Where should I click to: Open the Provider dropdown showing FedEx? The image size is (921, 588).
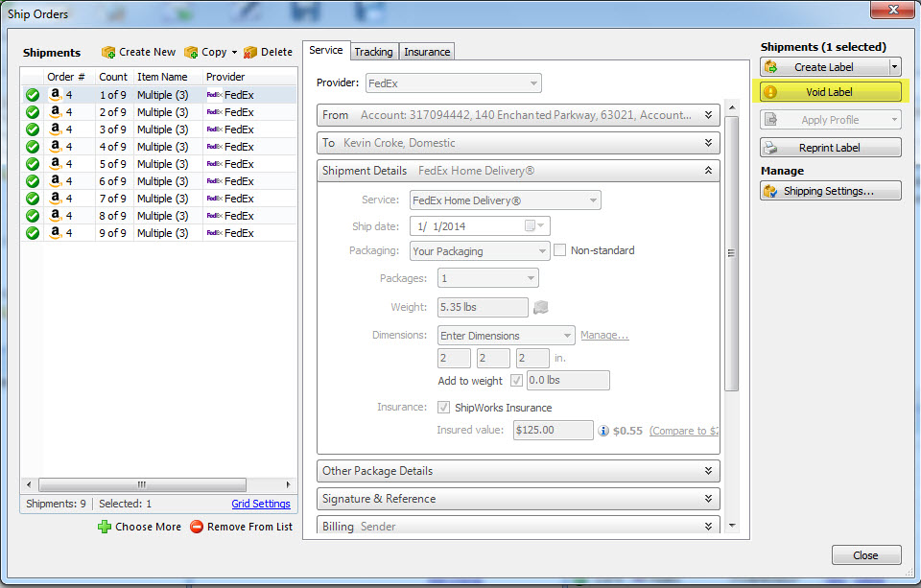pos(454,83)
